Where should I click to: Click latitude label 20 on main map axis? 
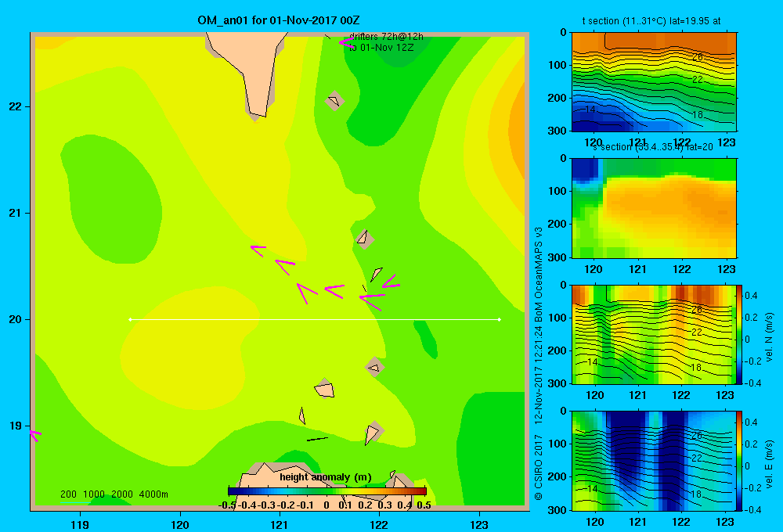click(15, 319)
